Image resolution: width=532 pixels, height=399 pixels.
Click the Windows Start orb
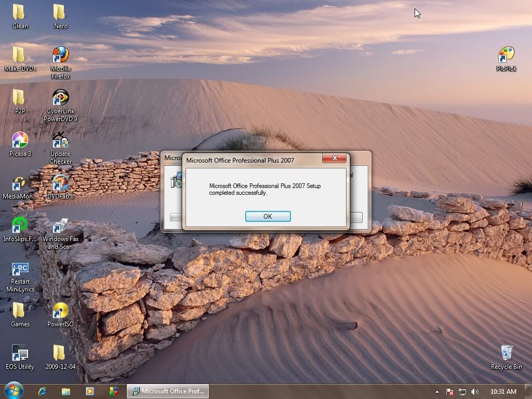click(14, 391)
